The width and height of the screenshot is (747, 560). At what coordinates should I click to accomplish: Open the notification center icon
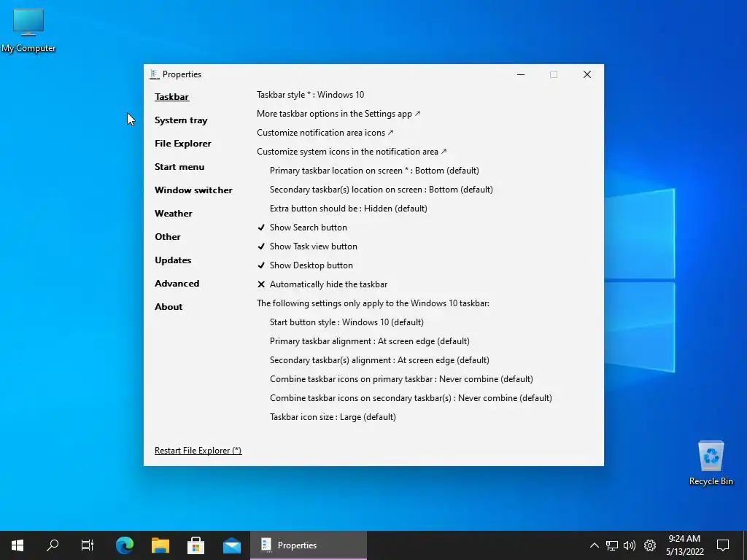point(723,545)
